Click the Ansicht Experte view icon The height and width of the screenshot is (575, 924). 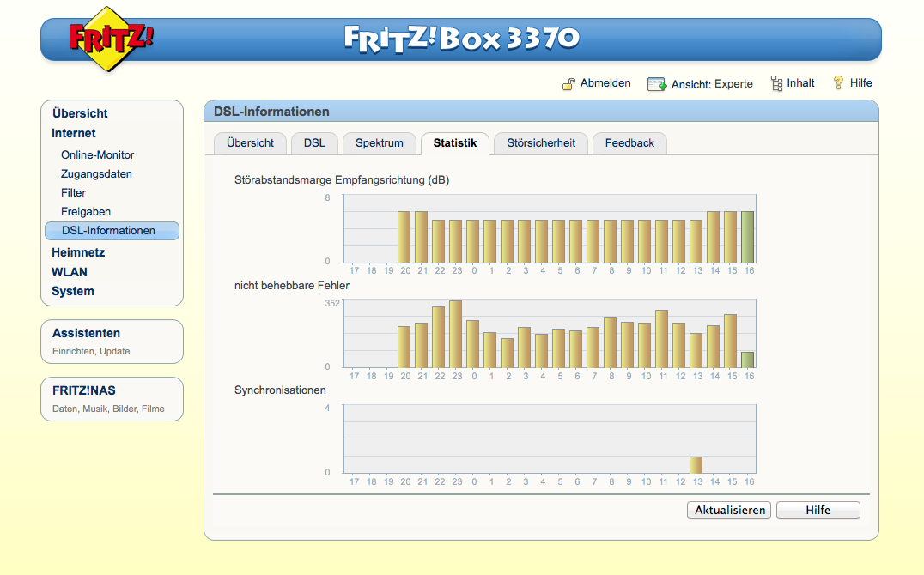click(656, 84)
